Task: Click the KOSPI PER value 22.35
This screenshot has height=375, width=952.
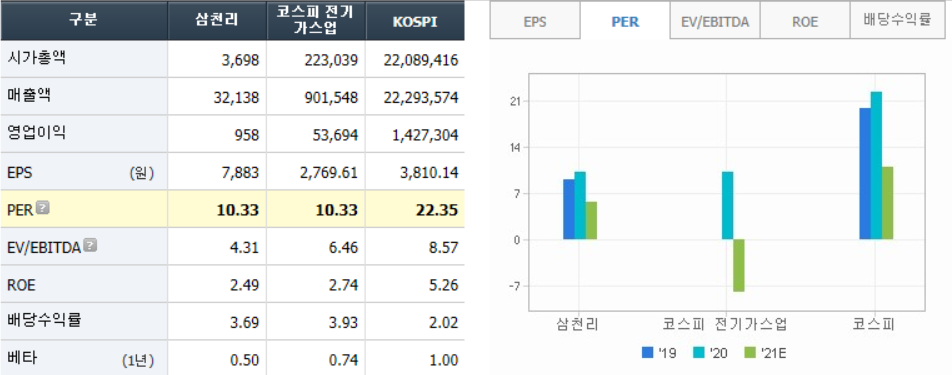Action: coord(438,211)
